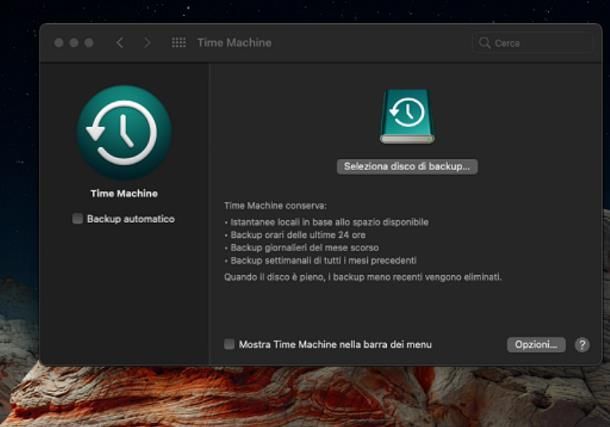The height and width of the screenshot is (427, 610).
Task: Open help with the question mark button
Action: (x=582, y=345)
